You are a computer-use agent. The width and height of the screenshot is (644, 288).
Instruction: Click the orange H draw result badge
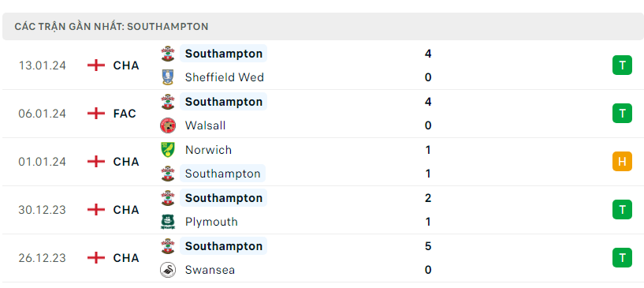tap(622, 162)
